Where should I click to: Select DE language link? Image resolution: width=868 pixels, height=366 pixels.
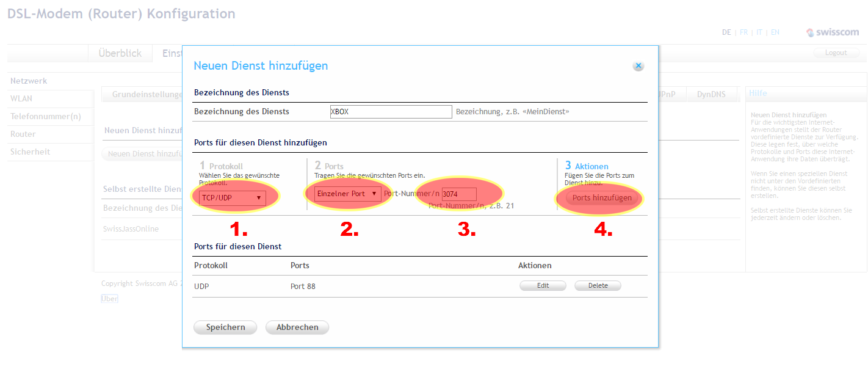tap(726, 33)
